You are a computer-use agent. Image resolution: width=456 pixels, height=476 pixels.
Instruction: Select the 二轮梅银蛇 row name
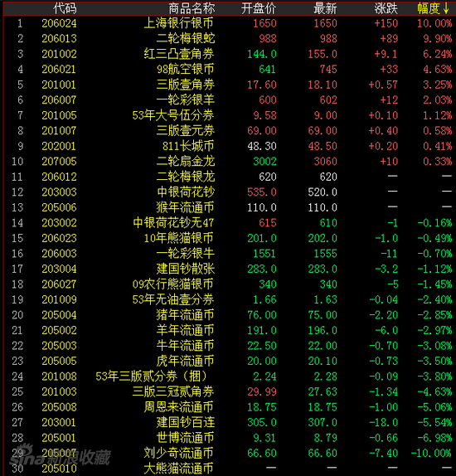tap(186, 38)
